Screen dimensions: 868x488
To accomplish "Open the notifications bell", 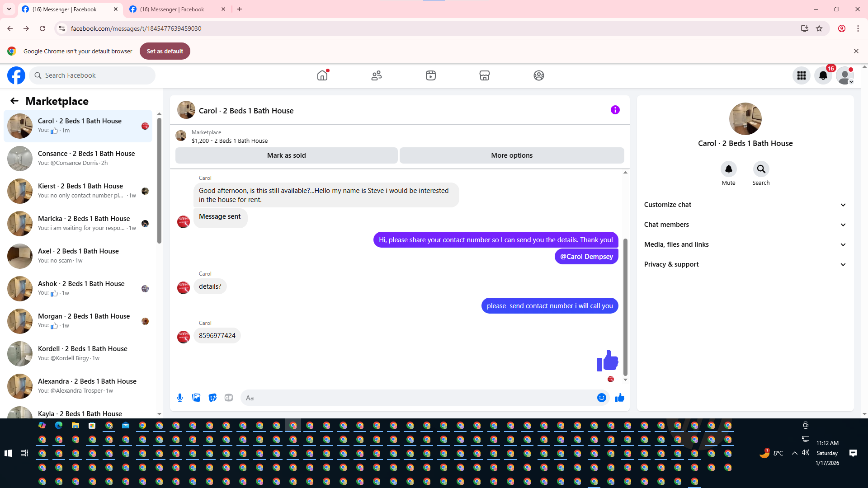I will [x=823, y=75].
